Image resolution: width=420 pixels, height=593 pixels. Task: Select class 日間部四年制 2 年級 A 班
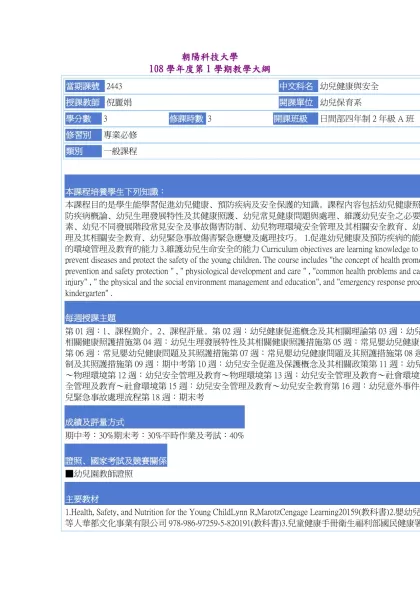367,119
